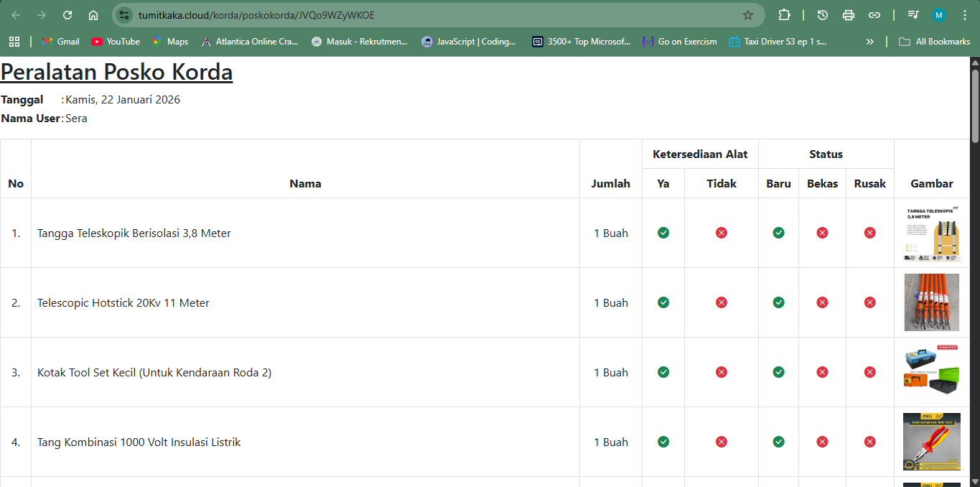Open the All Bookmarks folder
This screenshot has height=487, width=980.
(935, 42)
